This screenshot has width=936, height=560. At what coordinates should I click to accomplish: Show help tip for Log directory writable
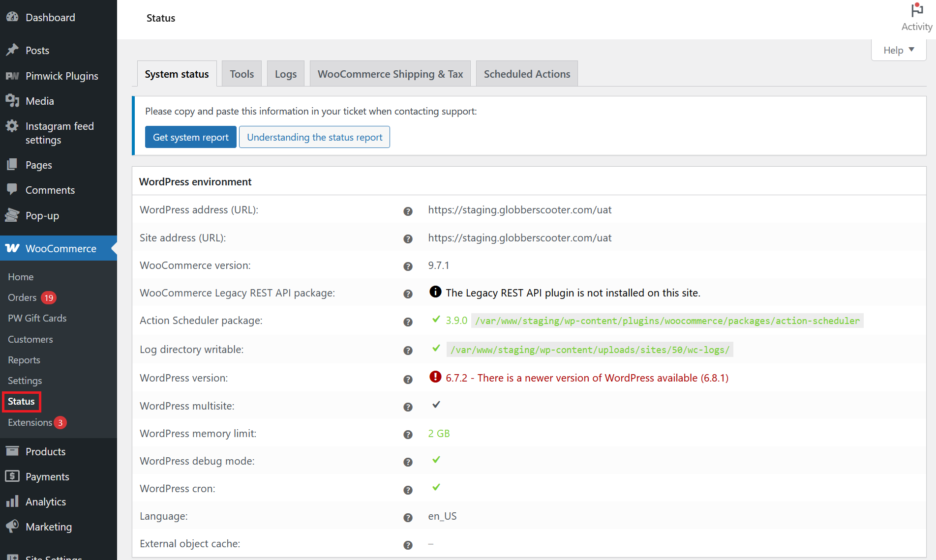pyautogui.click(x=408, y=351)
